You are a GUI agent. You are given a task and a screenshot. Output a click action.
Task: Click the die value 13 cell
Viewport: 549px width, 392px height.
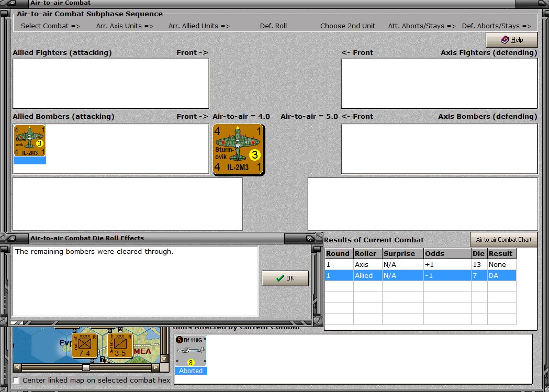tap(479, 265)
